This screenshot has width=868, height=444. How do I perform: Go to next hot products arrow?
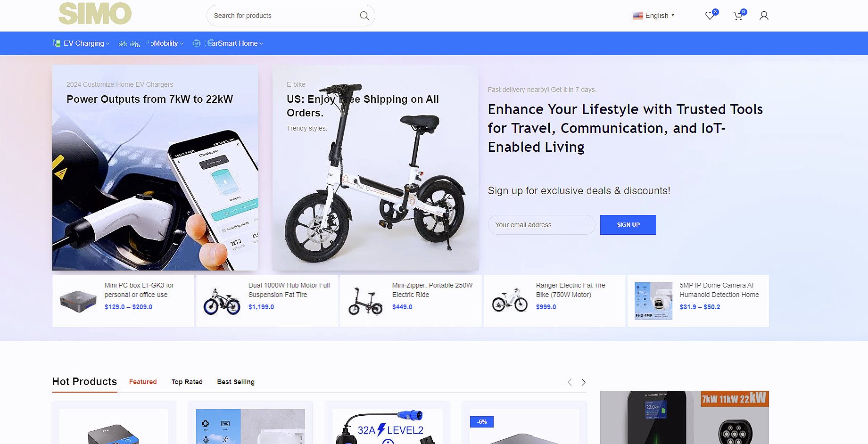[583, 382]
